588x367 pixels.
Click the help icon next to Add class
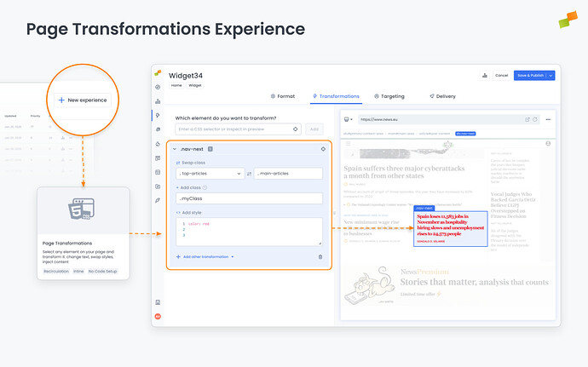pos(205,187)
